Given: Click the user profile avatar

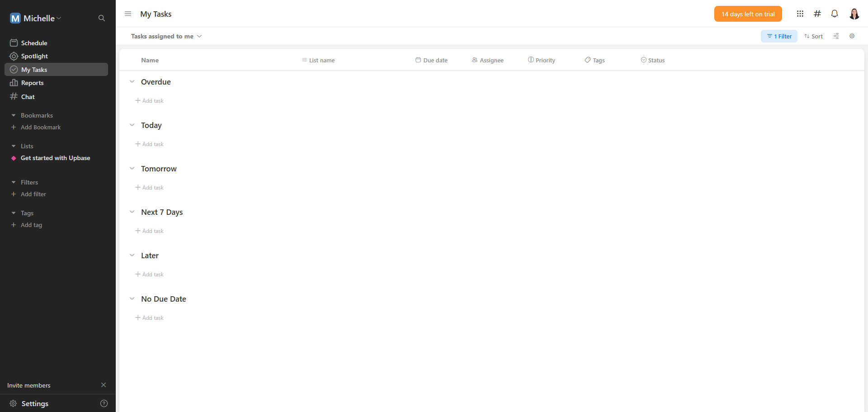Looking at the screenshot, I should click(854, 14).
